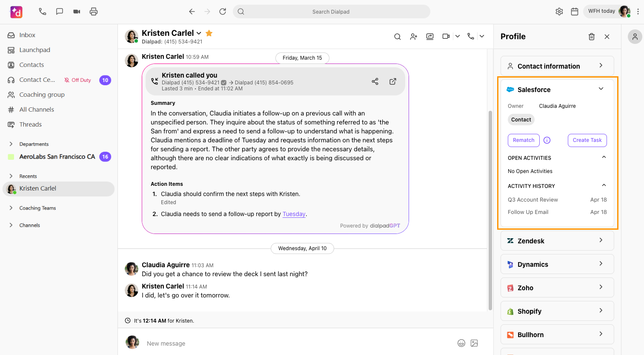Viewport: 644px width, 355px height.
Task: Open the Kristen Carlel name dropdown
Action: (199, 33)
